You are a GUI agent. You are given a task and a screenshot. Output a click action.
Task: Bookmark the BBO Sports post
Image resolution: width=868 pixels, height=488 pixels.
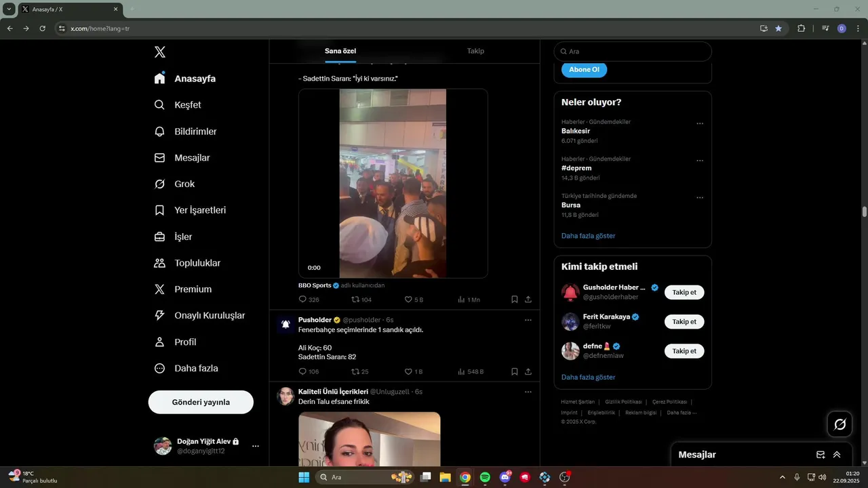(515, 299)
